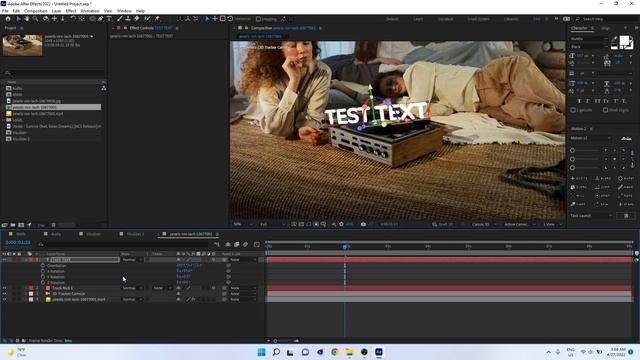Apply Subscript in Character panel
Viewport: 640px width, 360px height.
(x=624, y=101)
